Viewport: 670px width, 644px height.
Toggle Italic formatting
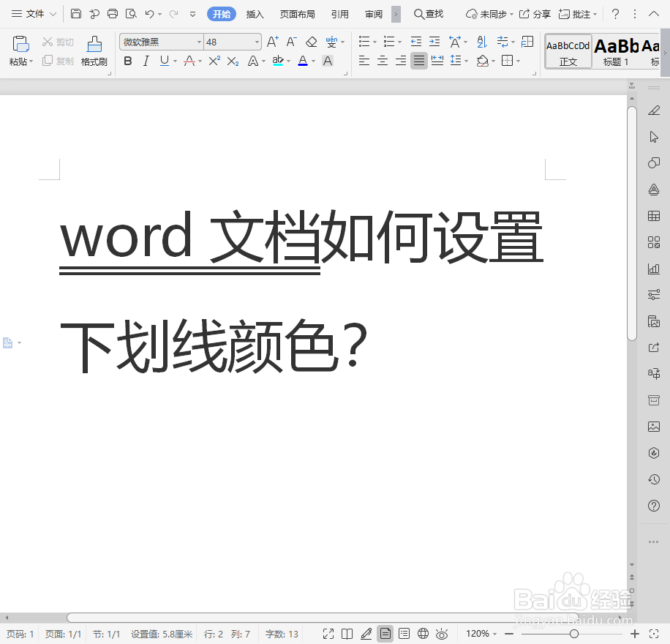(146, 61)
